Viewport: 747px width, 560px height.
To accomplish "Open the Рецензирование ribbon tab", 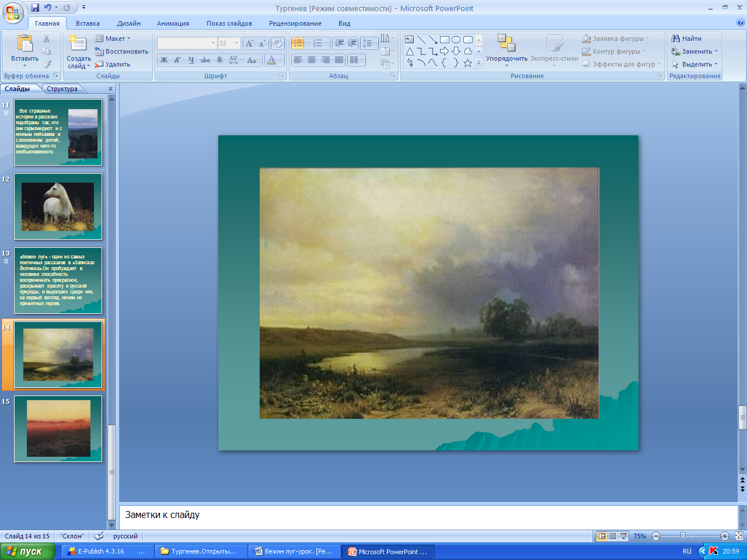I will point(295,23).
